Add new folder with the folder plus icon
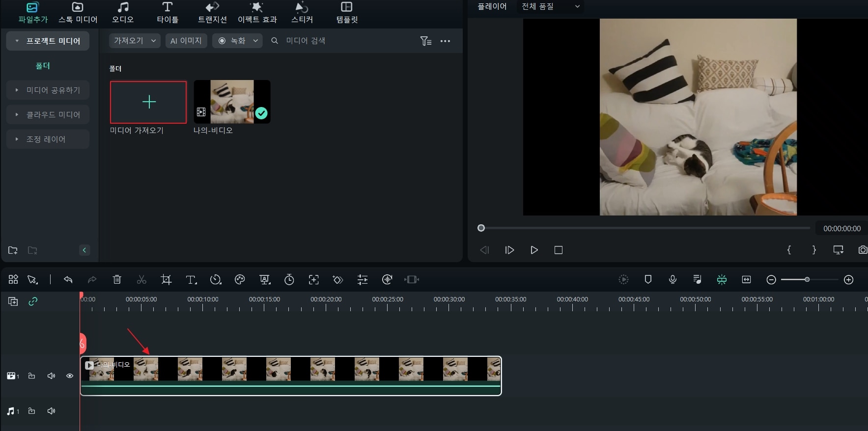 pos(13,250)
